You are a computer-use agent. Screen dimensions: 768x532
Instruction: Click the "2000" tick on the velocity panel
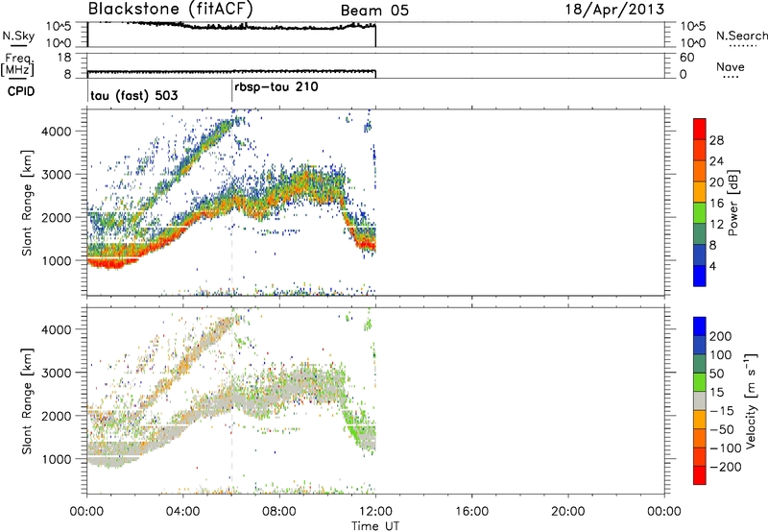(56, 416)
